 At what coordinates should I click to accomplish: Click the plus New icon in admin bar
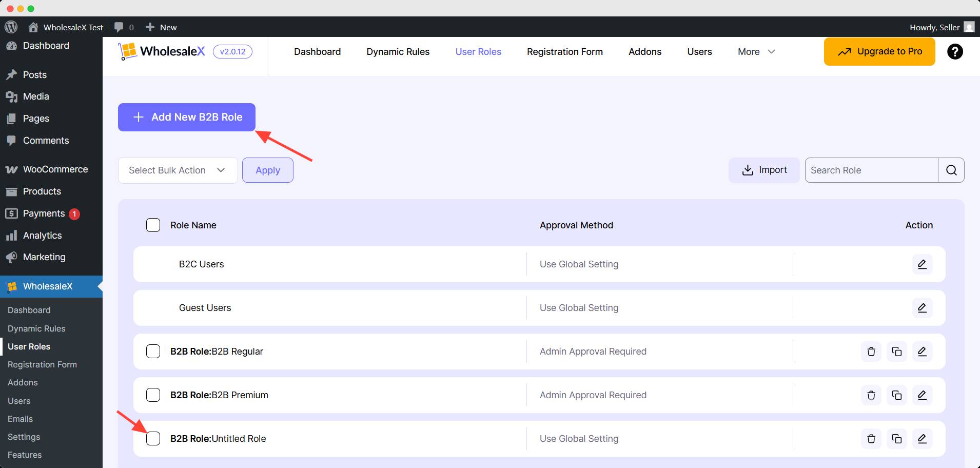(x=150, y=27)
